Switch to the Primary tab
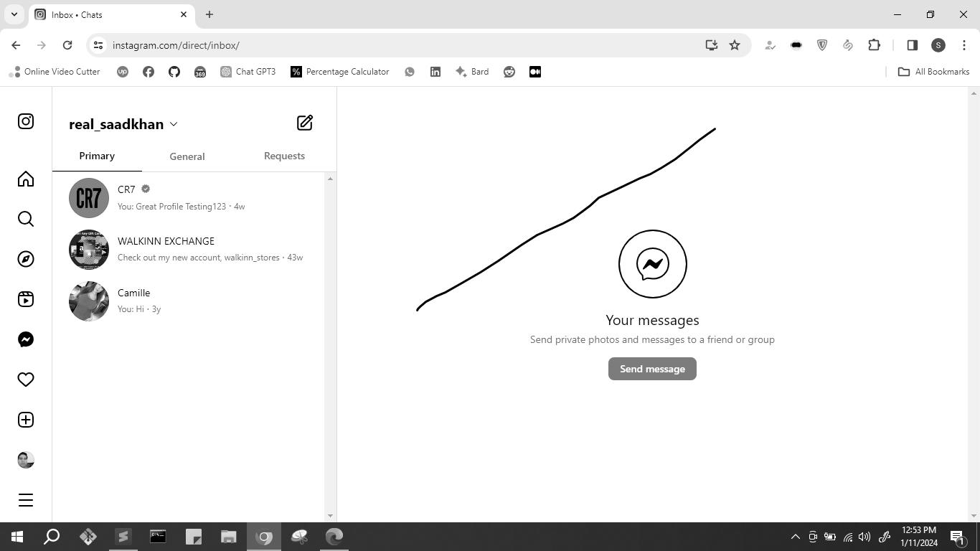Viewport: 980px width, 551px height. (x=97, y=156)
